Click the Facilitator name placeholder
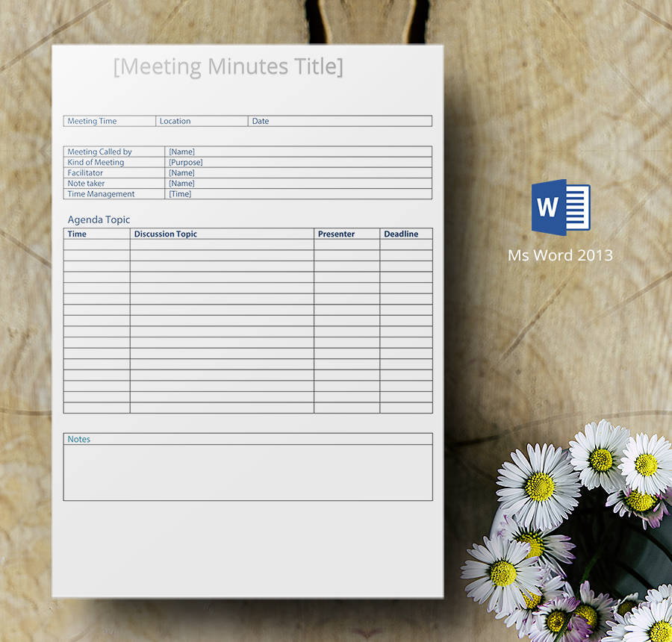Screen dimensions: 672x642 pos(181,172)
